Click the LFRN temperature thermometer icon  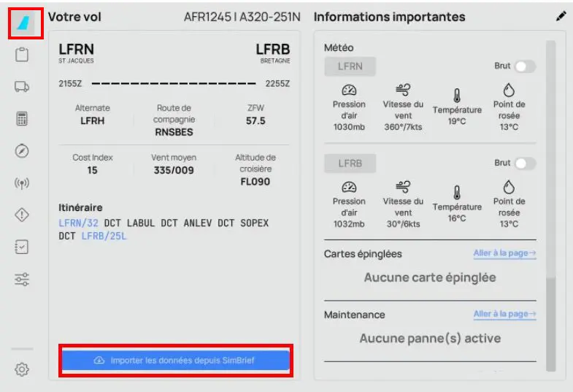point(457,96)
